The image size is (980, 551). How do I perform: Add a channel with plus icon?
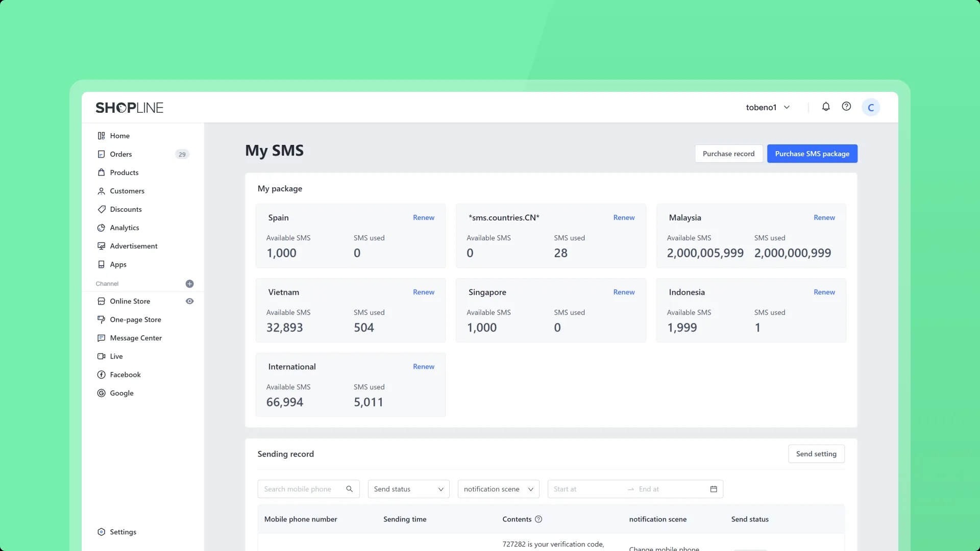pyautogui.click(x=189, y=284)
